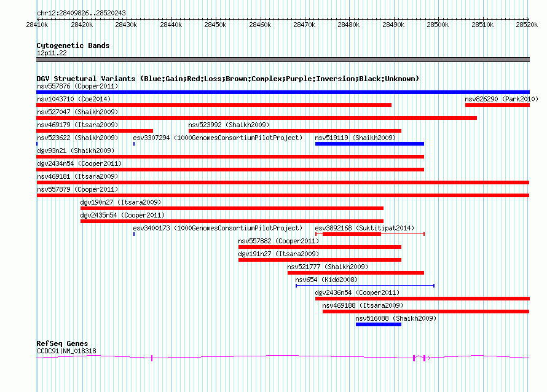Click the CCDC91|NM_018318 gene label
This screenshot has width=547, height=392.
click(x=66, y=351)
